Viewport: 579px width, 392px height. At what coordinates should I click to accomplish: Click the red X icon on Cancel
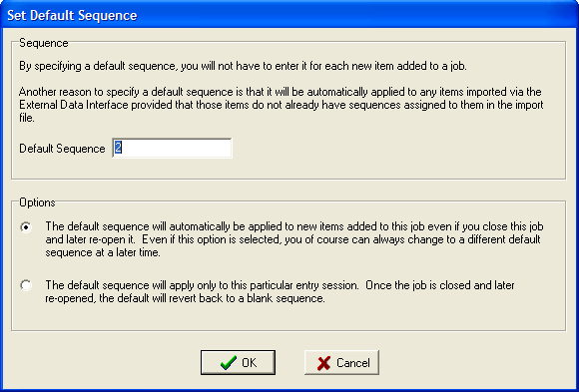[323, 363]
